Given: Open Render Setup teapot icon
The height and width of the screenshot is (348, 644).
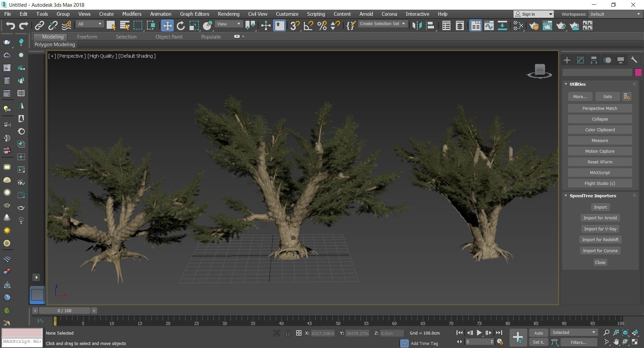Looking at the screenshot, I should click(x=534, y=26).
